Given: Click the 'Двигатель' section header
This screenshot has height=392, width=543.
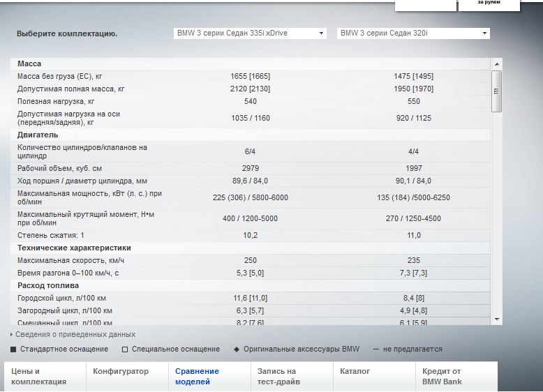Looking at the screenshot, I should [251, 135].
